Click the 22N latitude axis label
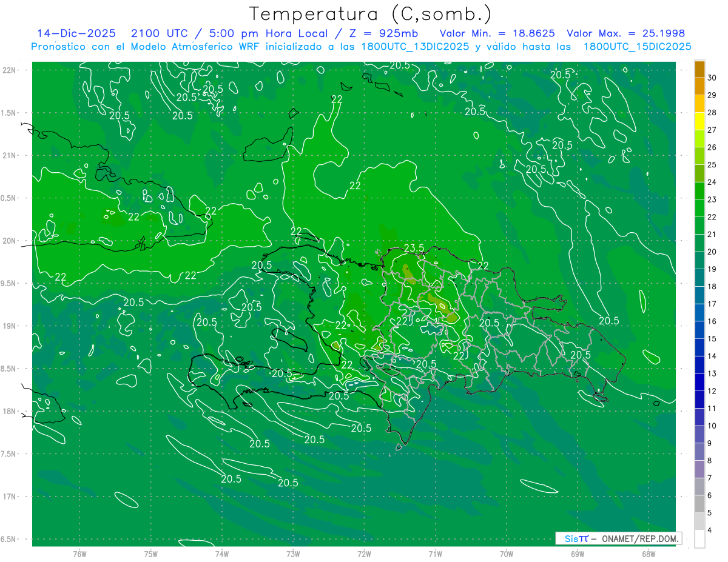 coord(8,70)
